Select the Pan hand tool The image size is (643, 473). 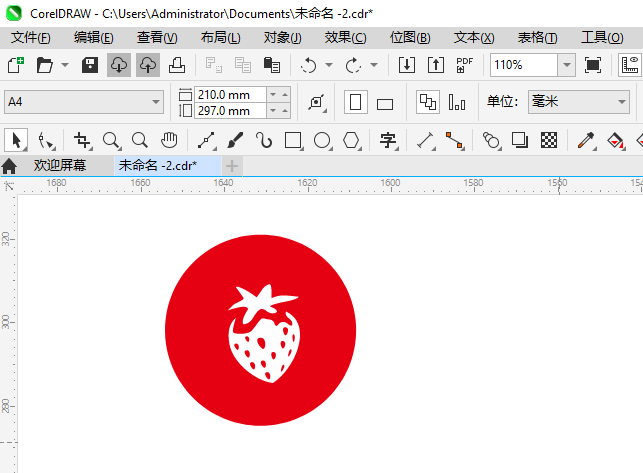(169, 140)
